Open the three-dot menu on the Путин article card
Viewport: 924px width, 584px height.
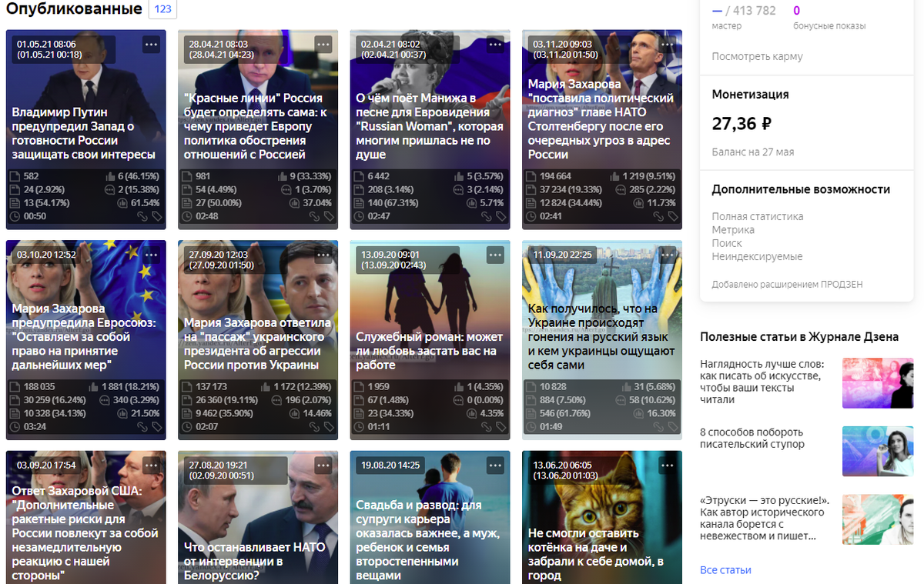152,45
